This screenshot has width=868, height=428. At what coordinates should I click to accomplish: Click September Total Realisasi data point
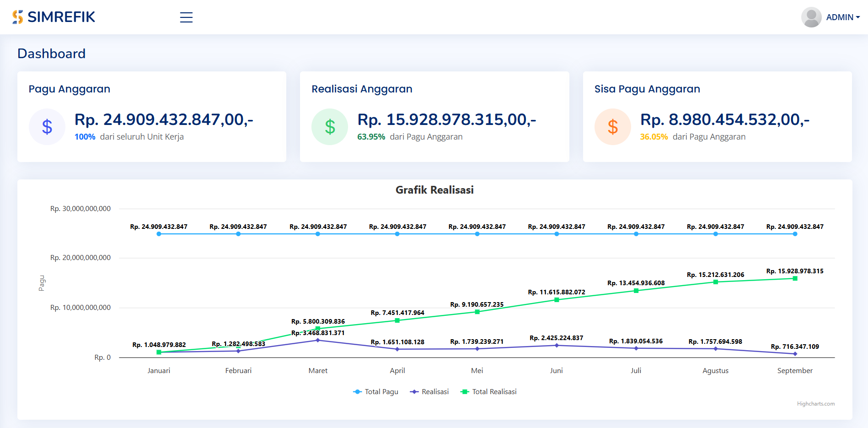[795, 278]
